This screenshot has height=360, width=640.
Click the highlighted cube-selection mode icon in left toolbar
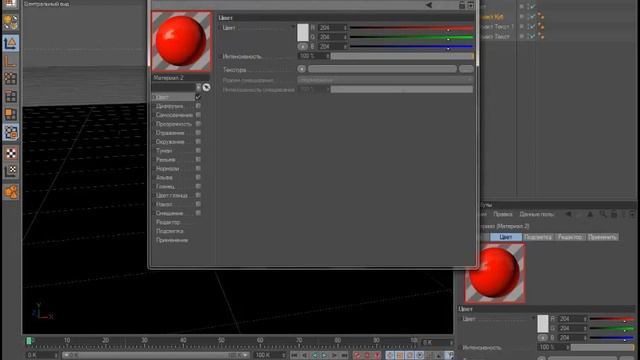(10, 133)
